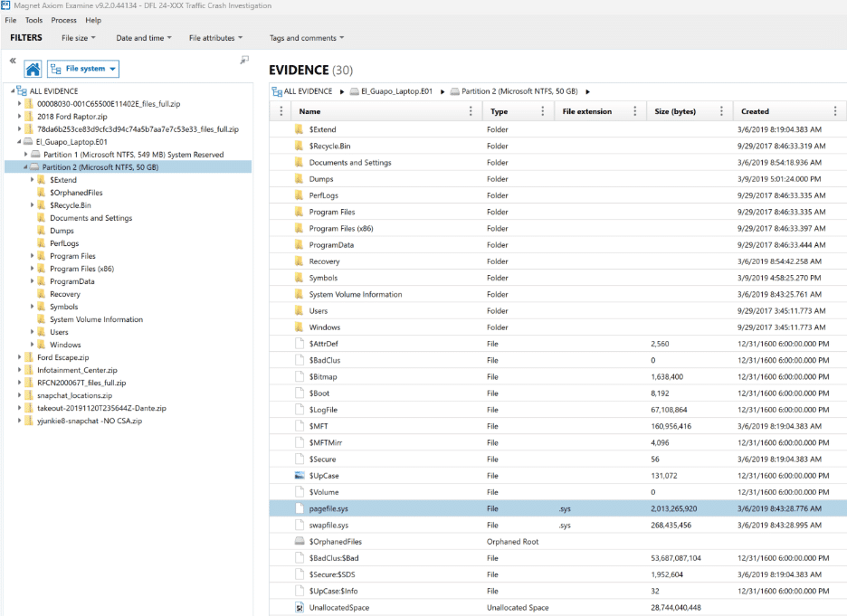Viewport: 847px width, 616px height.
Task: Click the Home icon in navigation panel
Action: [x=33, y=70]
